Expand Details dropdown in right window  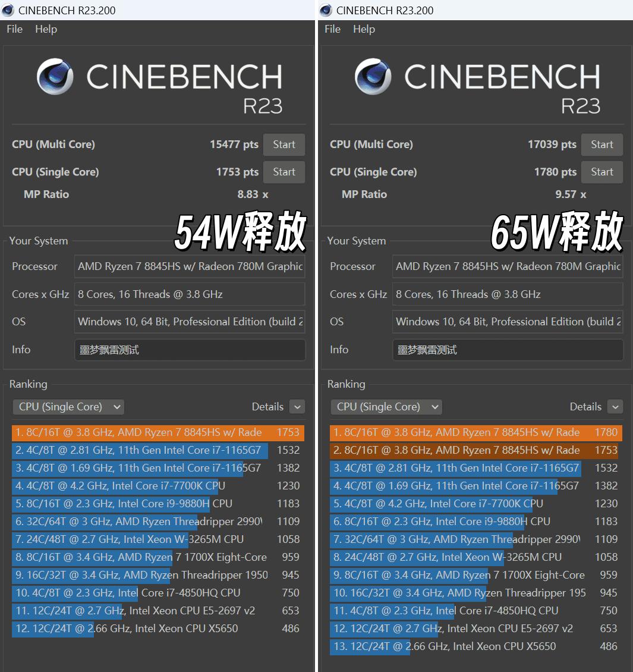(615, 407)
